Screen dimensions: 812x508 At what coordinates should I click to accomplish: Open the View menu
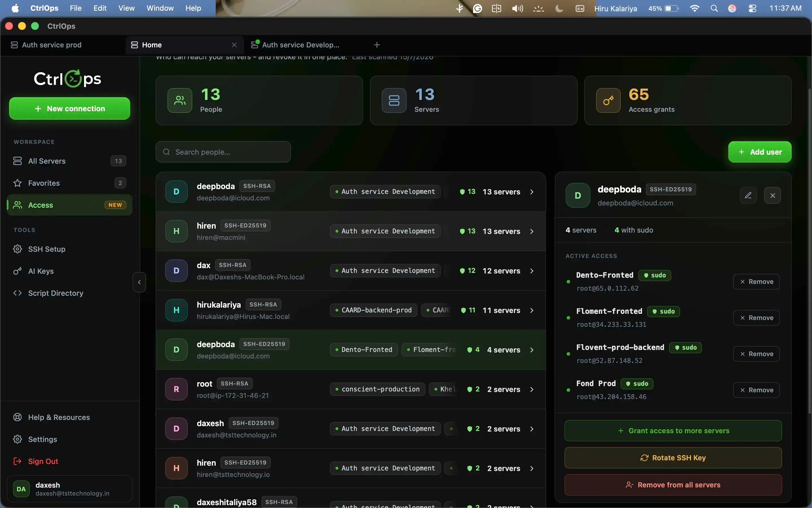(x=126, y=8)
